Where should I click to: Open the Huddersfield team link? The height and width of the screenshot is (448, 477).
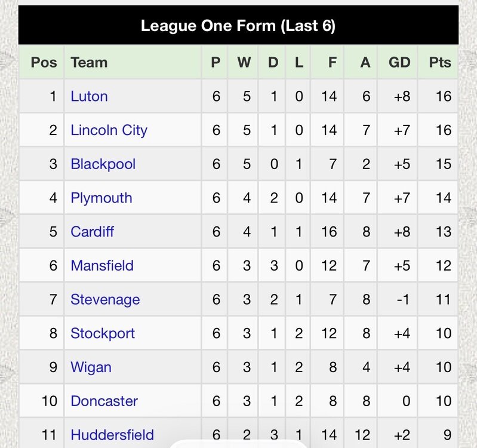[112, 435]
